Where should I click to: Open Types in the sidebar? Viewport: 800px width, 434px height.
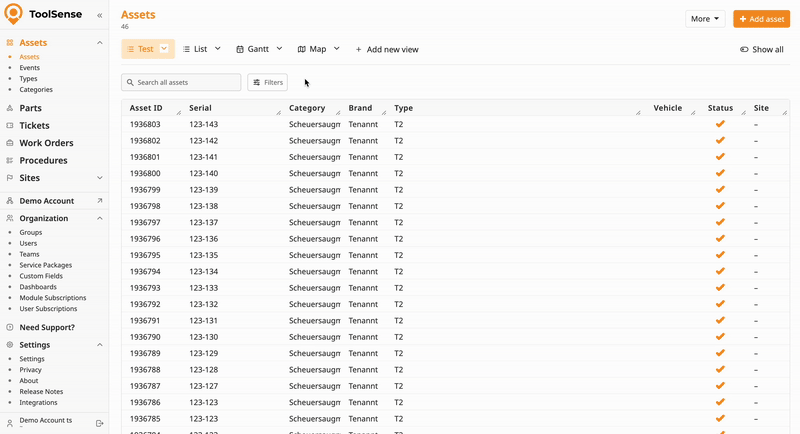tap(28, 79)
